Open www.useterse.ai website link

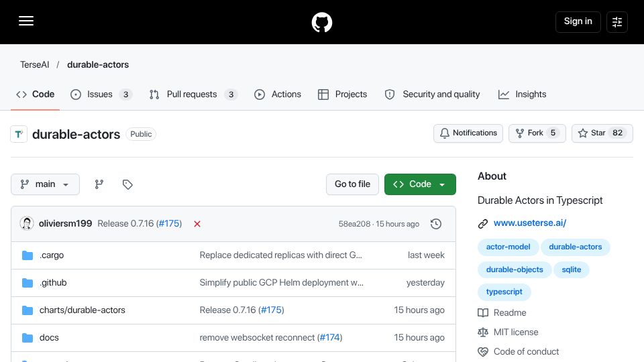[x=530, y=223]
